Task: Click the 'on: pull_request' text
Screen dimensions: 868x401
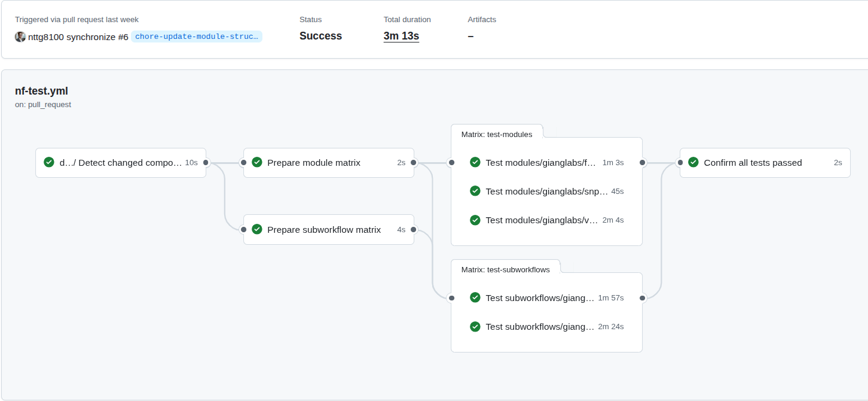Action: pyautogui.click(x=43, y=105)
